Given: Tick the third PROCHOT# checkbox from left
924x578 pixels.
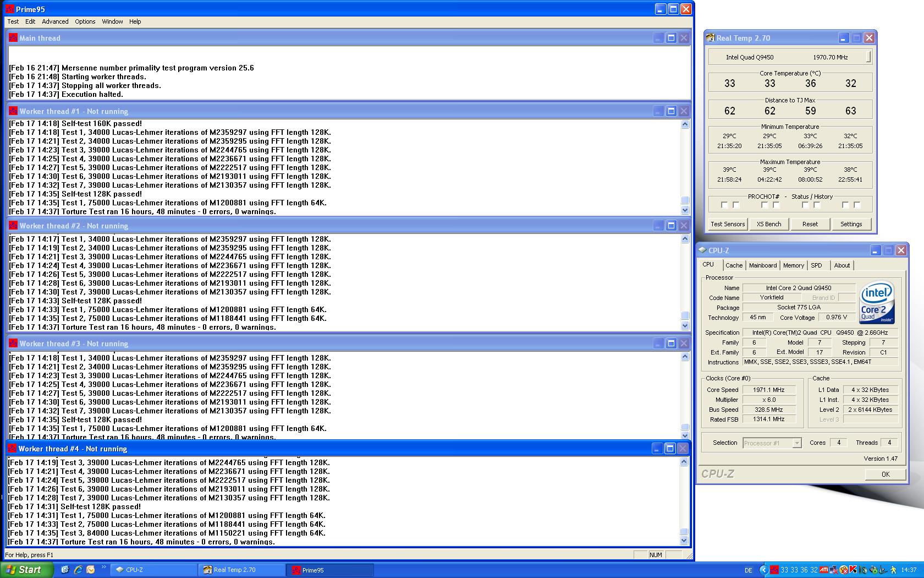Looking at the screenshot, I should tap(765, 205).
